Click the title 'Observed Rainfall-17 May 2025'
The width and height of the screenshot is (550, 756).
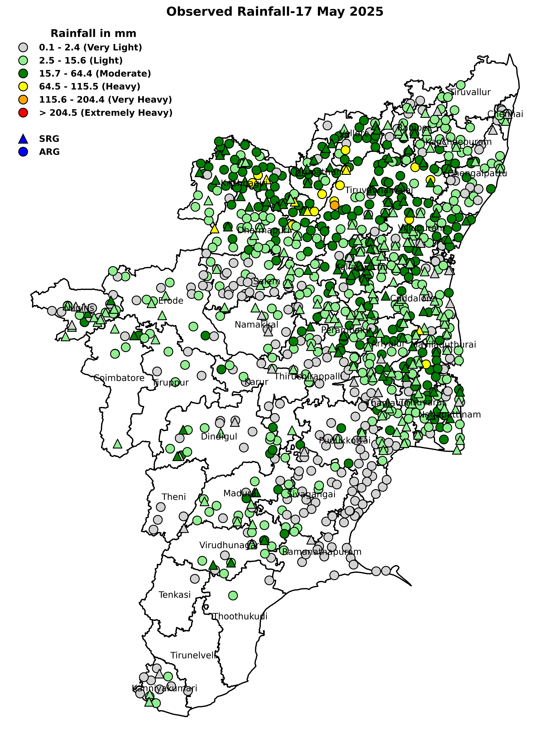pyautogui.click(x=275, y=12)
